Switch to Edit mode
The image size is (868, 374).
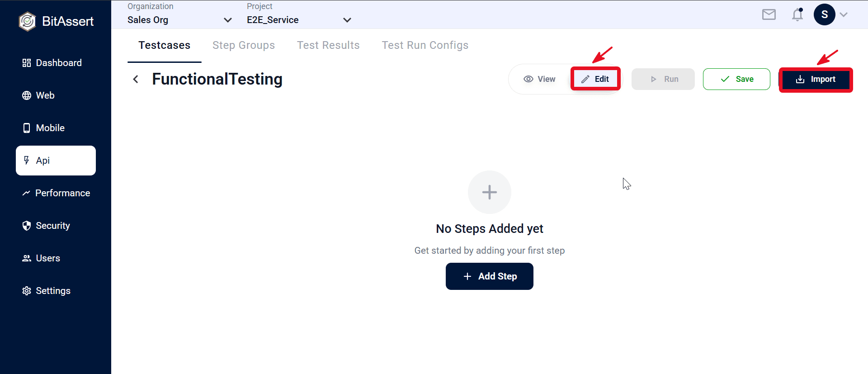click(595, 79)
